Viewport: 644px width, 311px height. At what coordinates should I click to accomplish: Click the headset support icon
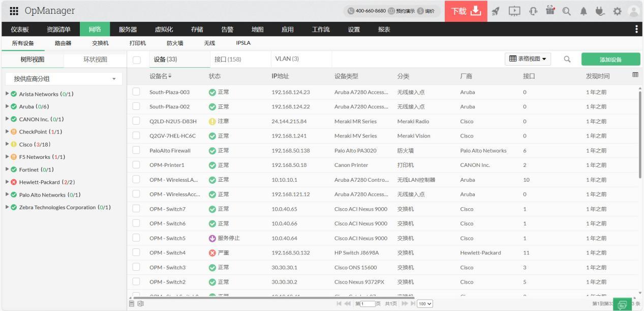coord(534,11)
